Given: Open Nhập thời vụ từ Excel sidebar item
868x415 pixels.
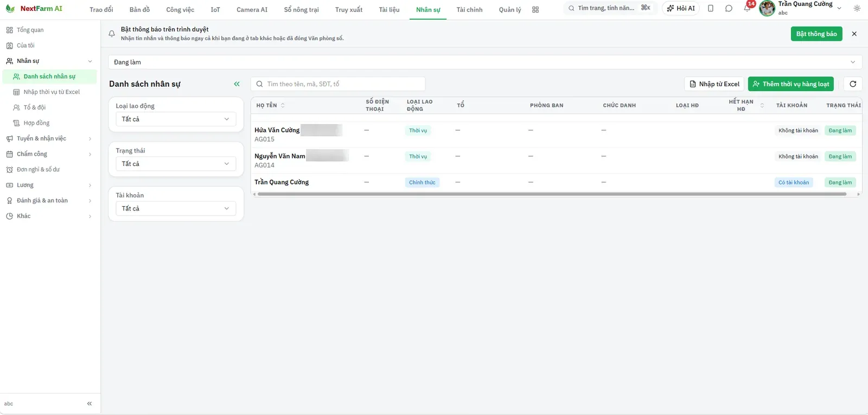Looking at the screenshot, I should (x=50, y=92).
